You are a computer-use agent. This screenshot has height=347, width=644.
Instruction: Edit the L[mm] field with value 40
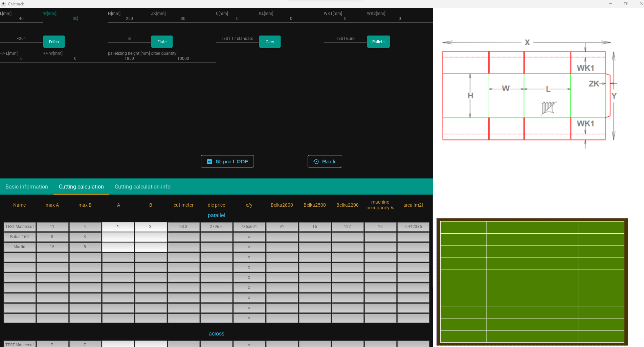click(x=21, y=19)
